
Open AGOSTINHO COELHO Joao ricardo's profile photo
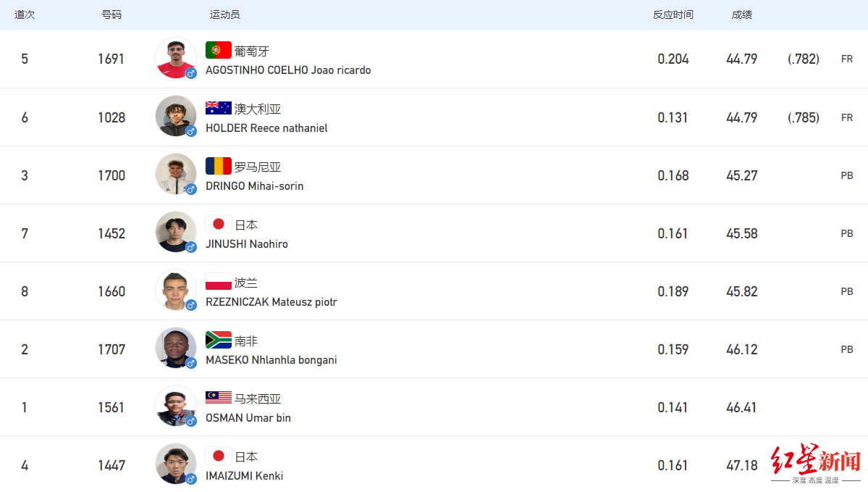[x=175, y=58]
